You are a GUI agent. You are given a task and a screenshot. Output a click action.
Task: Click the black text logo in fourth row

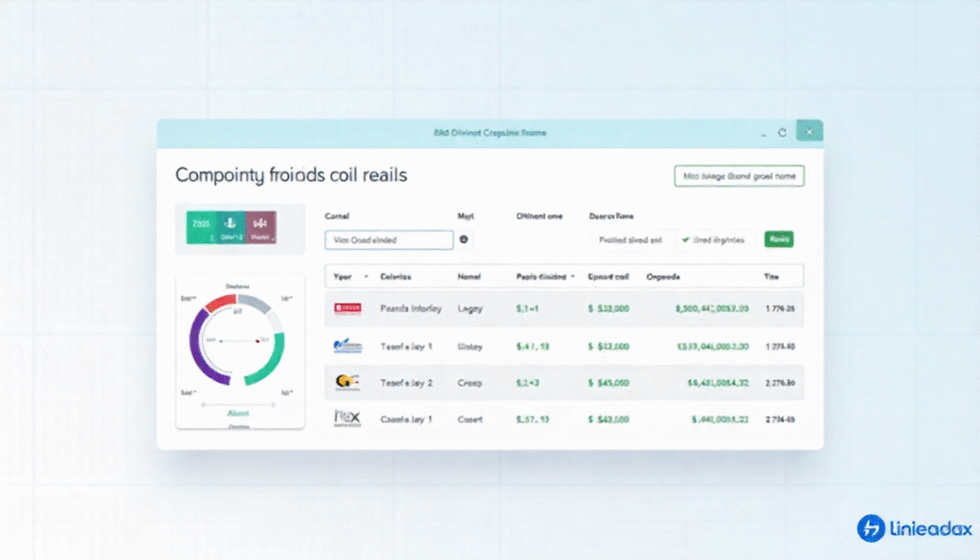click(x=346, y=418)
